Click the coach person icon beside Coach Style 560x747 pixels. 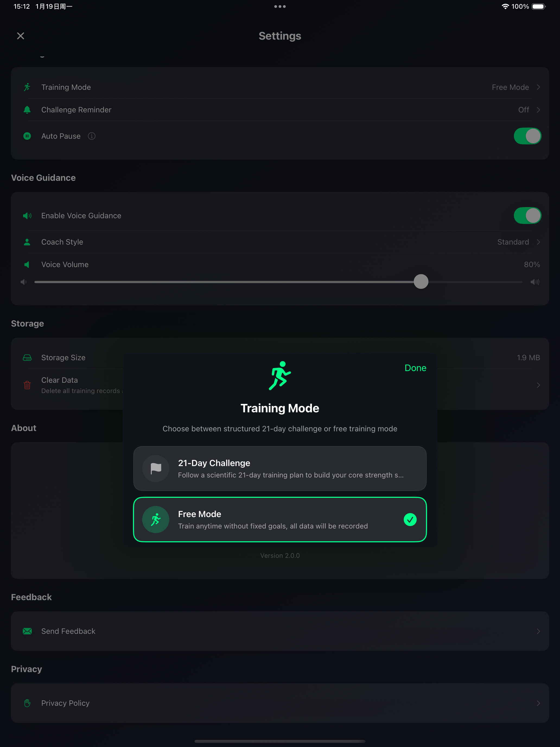tap(27, 242)
